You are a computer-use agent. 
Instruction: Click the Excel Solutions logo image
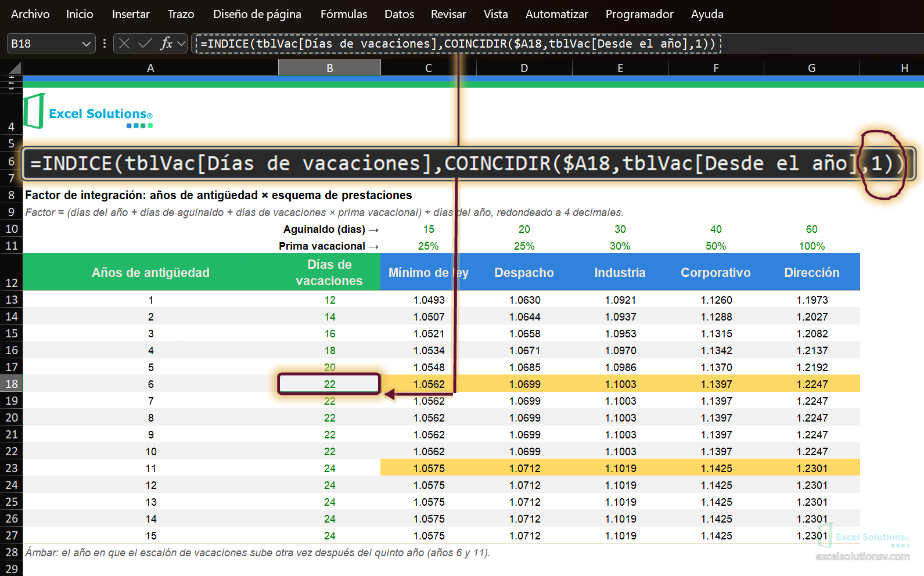(88, 111)
